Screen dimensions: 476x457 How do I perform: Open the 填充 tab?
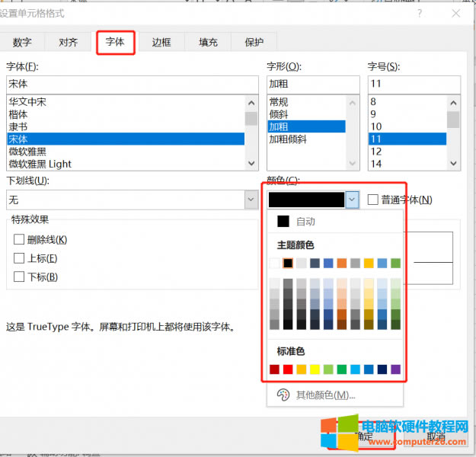[208, 43]
